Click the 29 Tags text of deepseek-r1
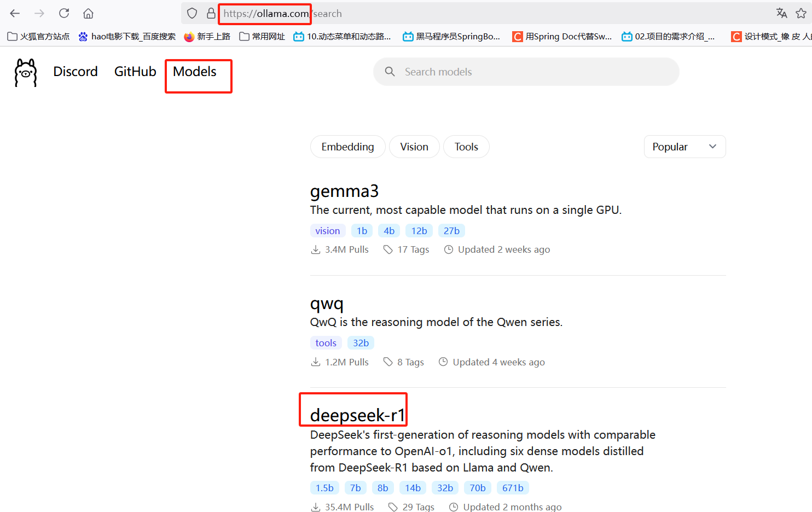The width and height of the screenshot is (812, 512). [x=419, y=507]
